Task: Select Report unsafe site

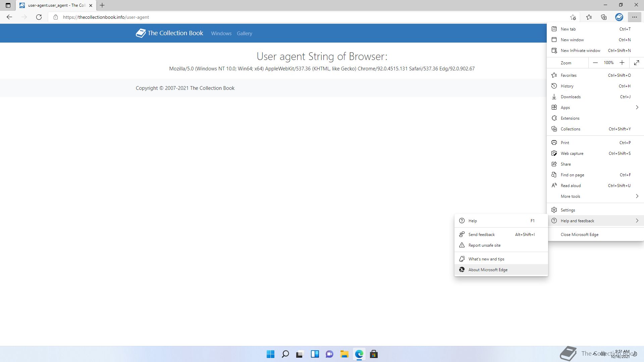Action: pyautogui.click(x=501, y=245)
